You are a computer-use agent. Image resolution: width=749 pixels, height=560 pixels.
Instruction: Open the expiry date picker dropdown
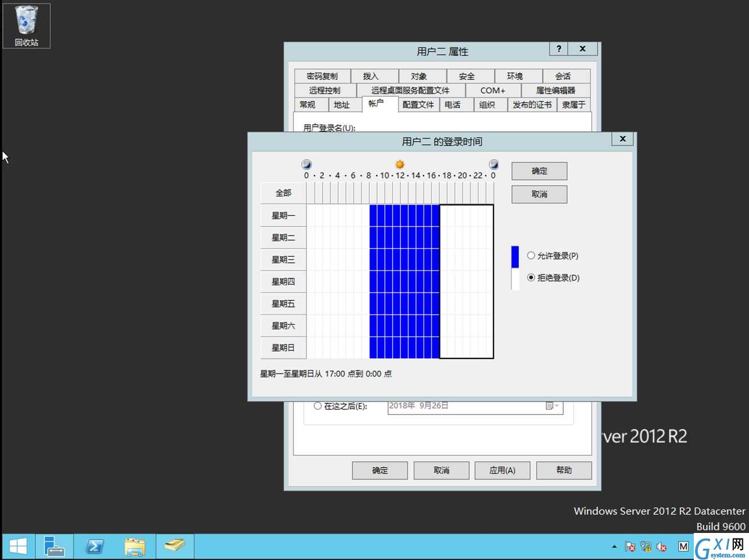[553, 406]
